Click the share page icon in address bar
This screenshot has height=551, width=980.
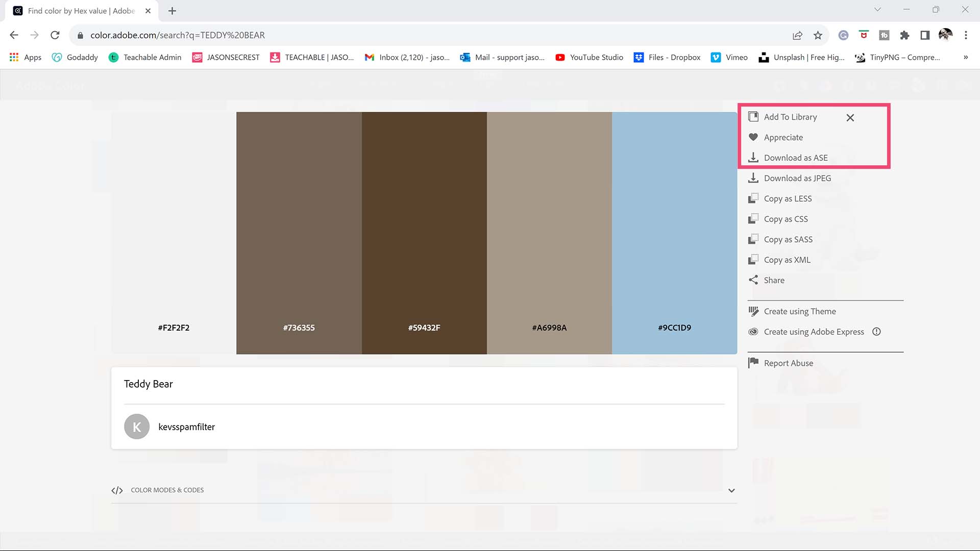click(797, 35)
